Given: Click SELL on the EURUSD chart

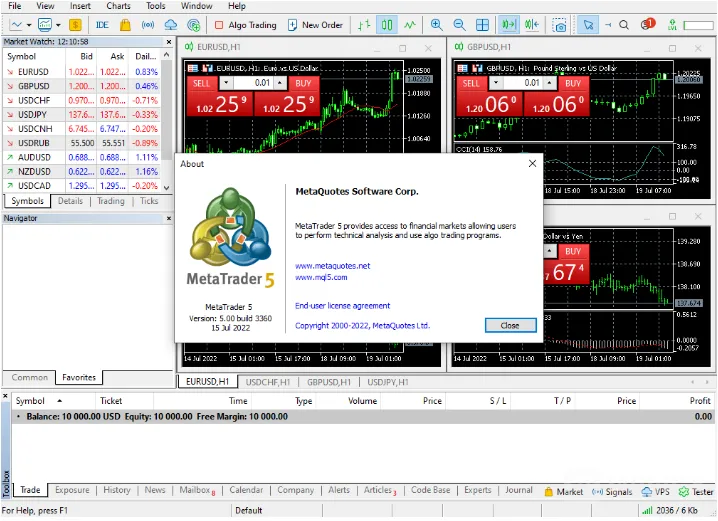Looking at the screenshot, I should point(201,83).
